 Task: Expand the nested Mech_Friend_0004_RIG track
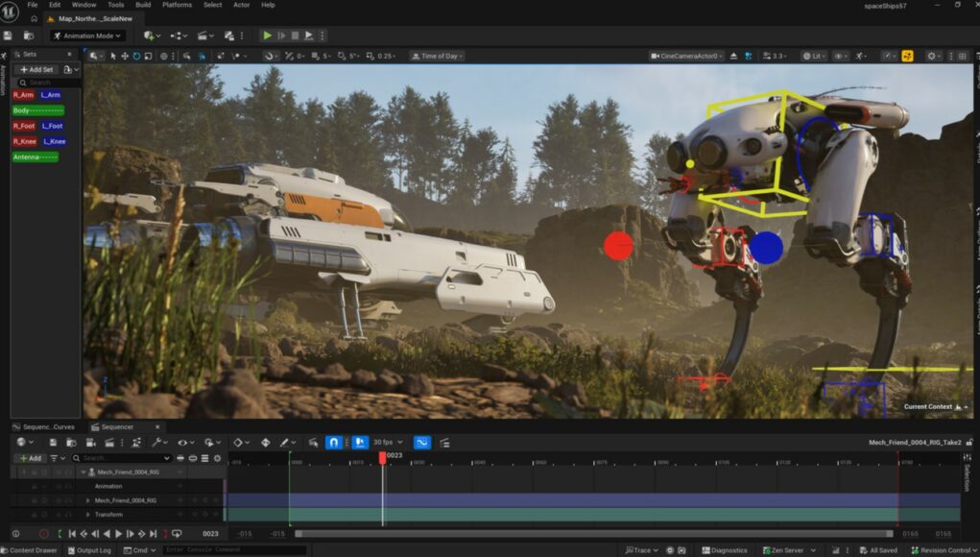point(87,500)
